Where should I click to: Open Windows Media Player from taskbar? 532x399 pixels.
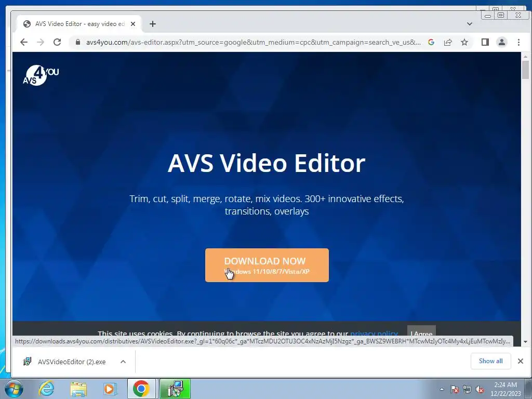(x=109, y=389)
